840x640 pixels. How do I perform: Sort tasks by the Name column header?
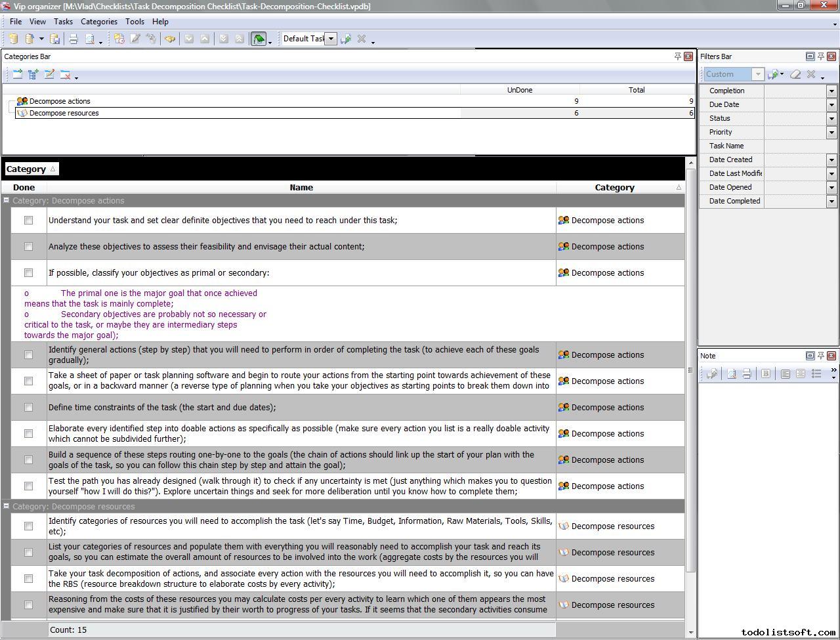(301, 188)
